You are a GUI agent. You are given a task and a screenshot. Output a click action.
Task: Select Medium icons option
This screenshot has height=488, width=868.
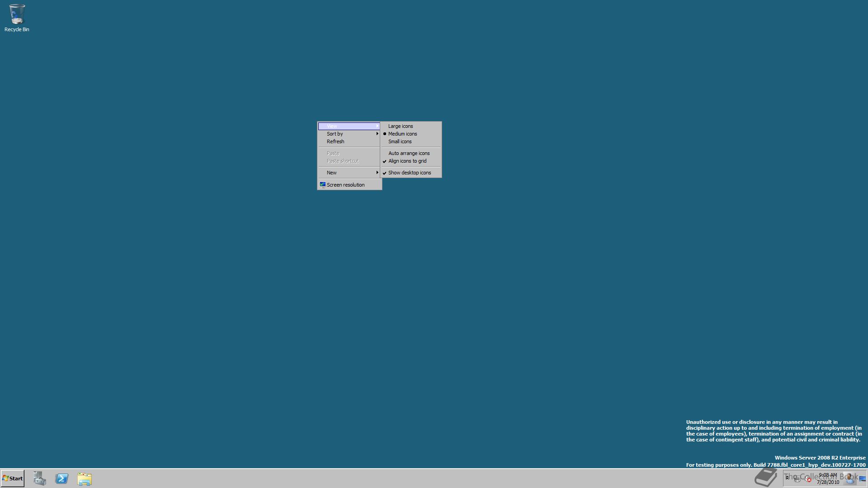click(411, 134)
